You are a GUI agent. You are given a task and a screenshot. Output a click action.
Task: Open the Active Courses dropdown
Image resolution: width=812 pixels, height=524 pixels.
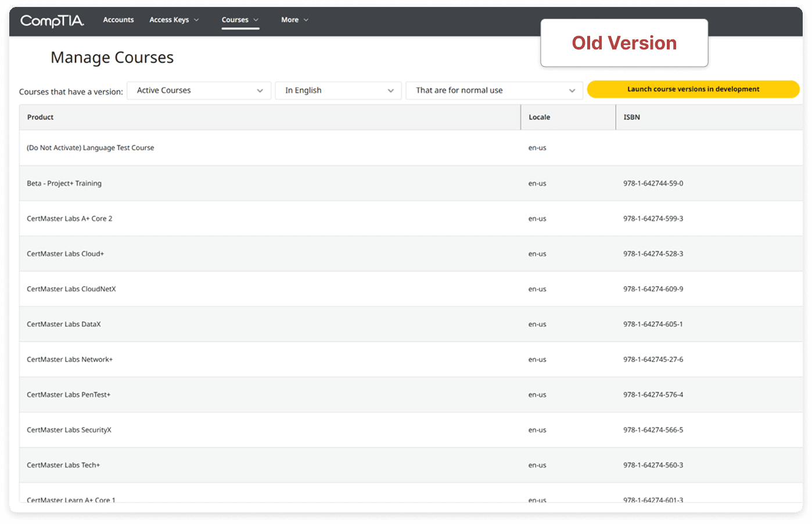pos(199,91)
